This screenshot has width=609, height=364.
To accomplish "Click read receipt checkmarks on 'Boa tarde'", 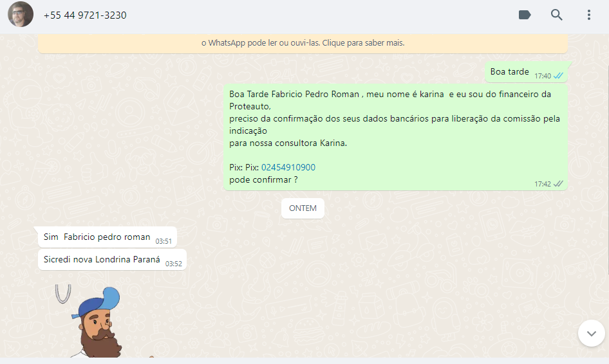I will 558,76.
